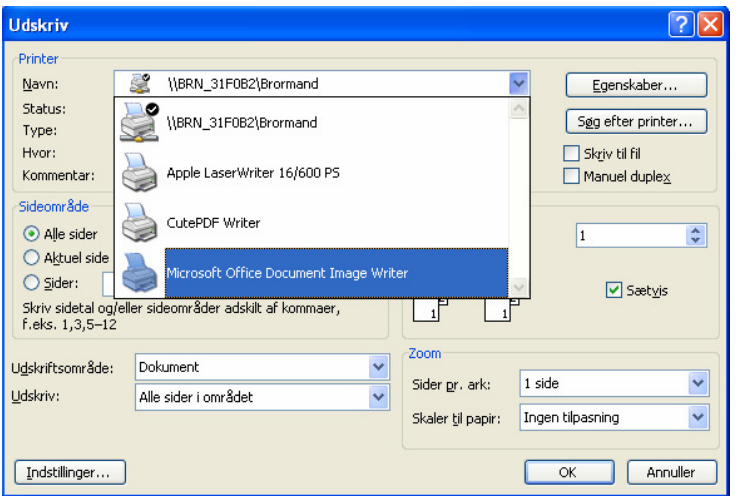Click the Egenskaber... button
This screenshot has height=497, width=741.
[636, 85]
